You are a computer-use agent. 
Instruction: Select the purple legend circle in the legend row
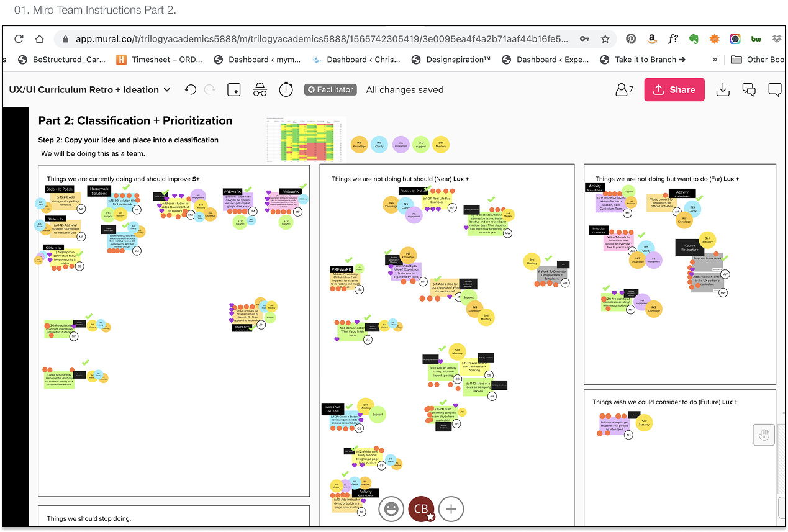[401, 145]
